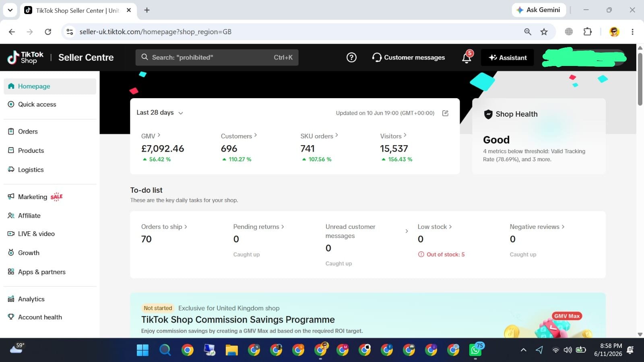Click the edit metrics icon beside the update time
Viewport: 644px width, 362px height.
(445, 113)
